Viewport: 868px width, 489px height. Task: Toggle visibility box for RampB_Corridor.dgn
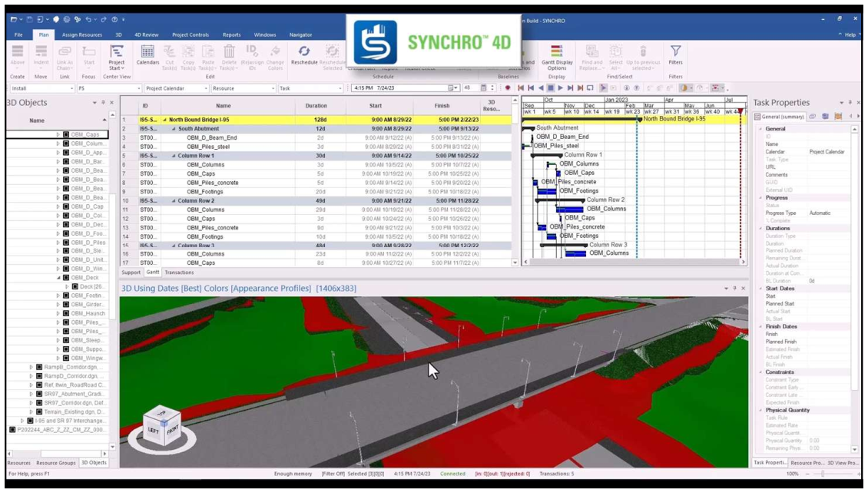(39, 367)
